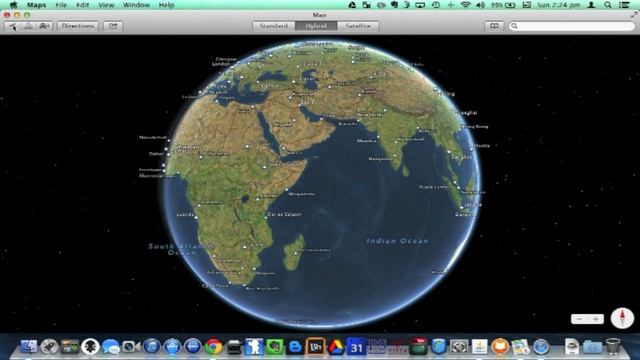Switch to Standard map view
Image resolution: width=640 pixels, height=360 pixels.
(274, 26)
